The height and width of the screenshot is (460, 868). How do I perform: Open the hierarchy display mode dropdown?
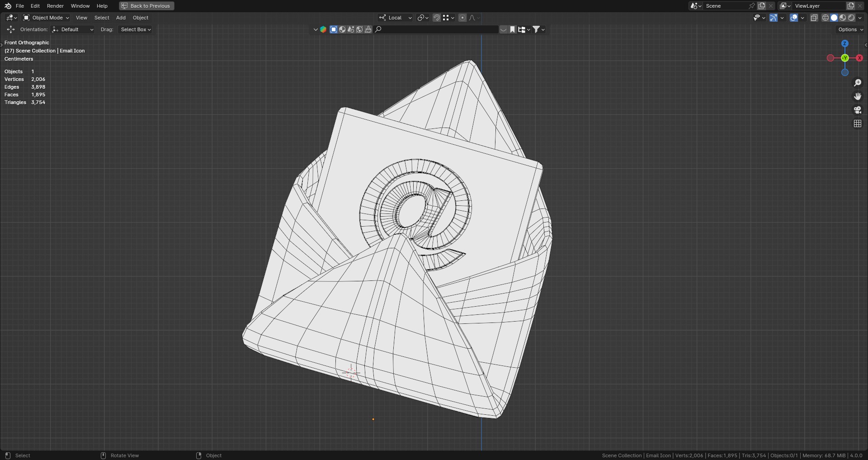(x=524, y=29)
